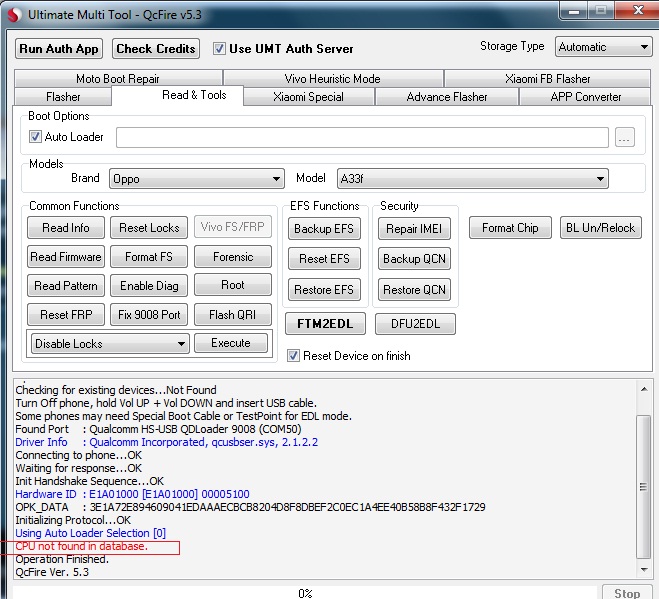Viewport: 659px width, 599px height.
Task: Click the Execute button
Action: point(231,343)
